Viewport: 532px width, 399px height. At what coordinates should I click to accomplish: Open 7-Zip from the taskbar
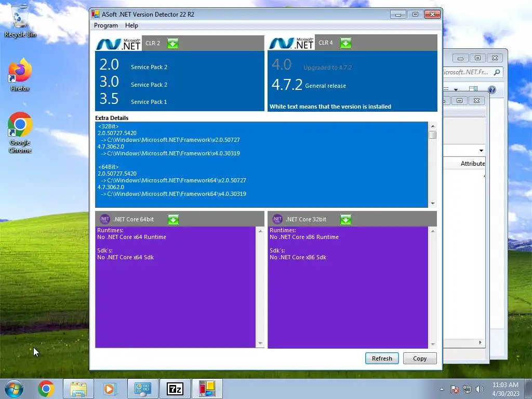tap(175, 389)
